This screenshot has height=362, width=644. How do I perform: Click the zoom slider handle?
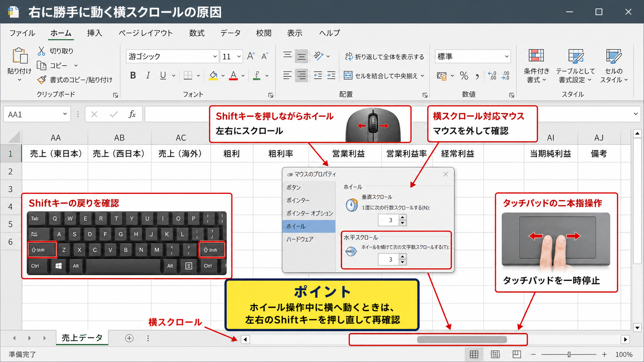coord(569,354)
